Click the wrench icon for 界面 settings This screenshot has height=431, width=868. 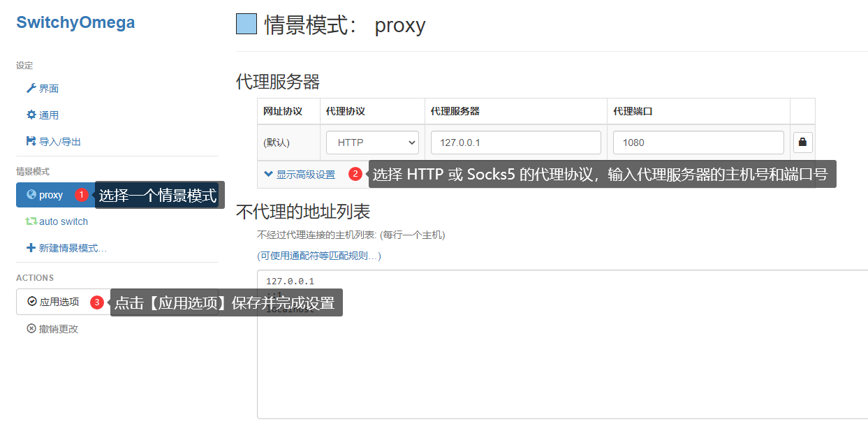coord(31,89)
